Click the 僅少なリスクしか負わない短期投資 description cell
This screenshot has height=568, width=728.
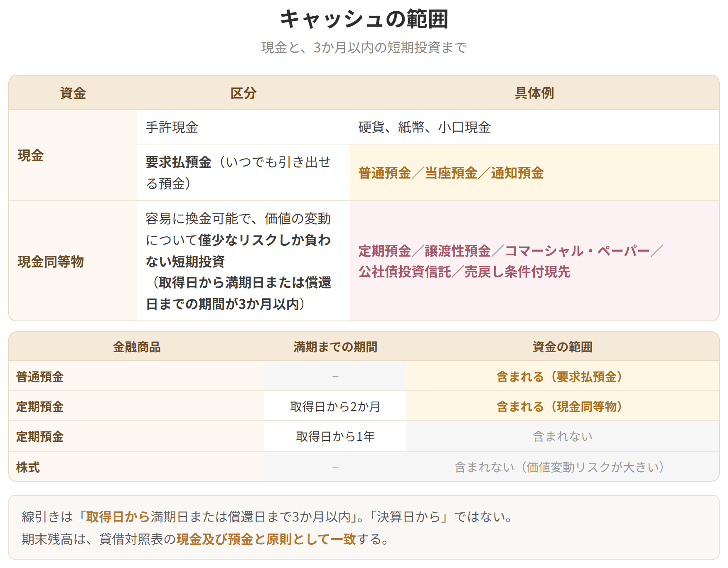243,261
